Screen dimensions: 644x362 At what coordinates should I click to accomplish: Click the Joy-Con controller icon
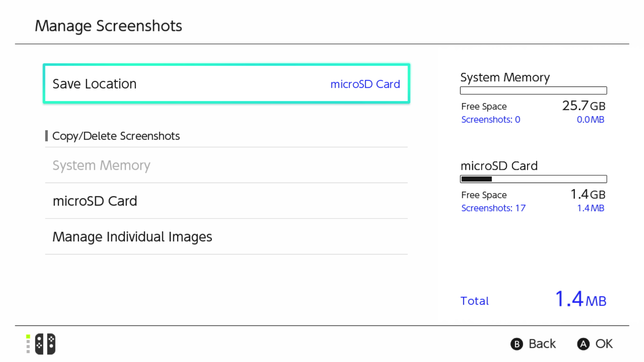tap(45, 344)
